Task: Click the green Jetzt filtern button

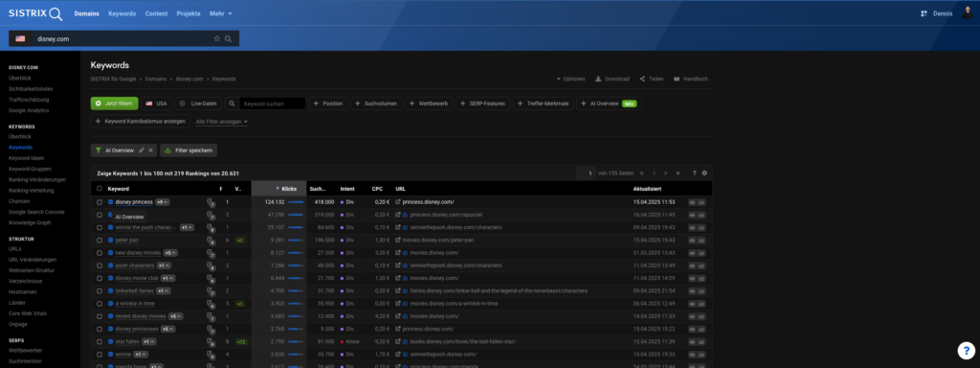Action: click(x=115, y=103)
